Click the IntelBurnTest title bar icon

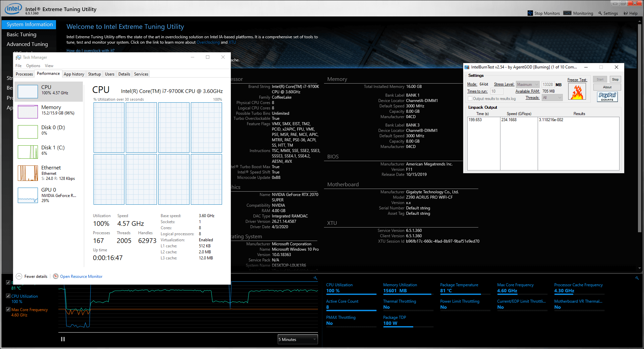click(x=467, y=67)
